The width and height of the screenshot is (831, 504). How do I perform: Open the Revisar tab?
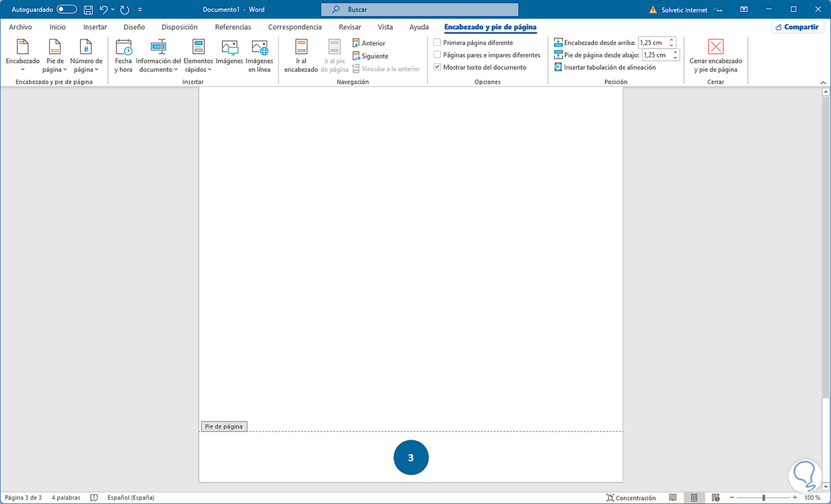[x=350, y=27]
